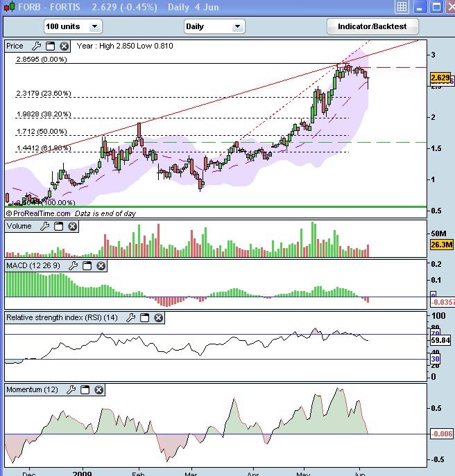The image size is (455, 476).
Task: Maximize the Momentum panel
Action: (x=85, y=390)
